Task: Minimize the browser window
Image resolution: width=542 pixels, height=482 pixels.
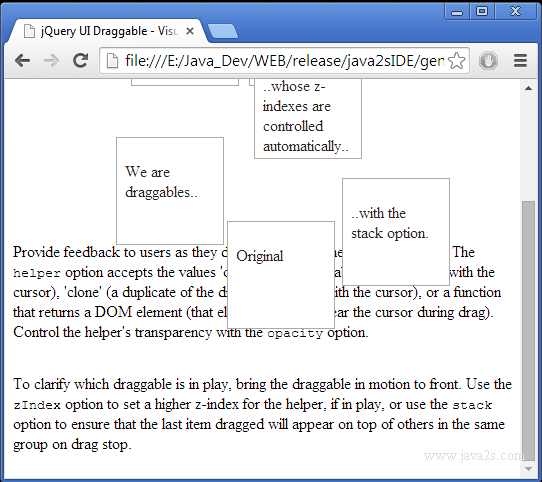Action: tap(457, 12)
